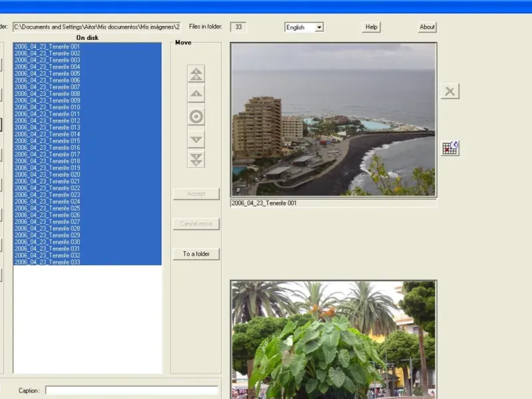Select 2006_04_23_Tenerife 010 in the list
Screen dimensions: 532x399
point(87,107)
